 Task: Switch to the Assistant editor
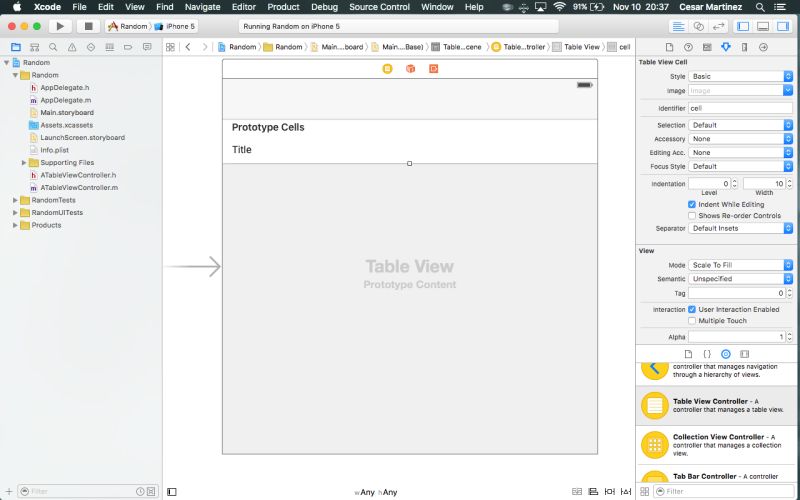tap(698, 27)
